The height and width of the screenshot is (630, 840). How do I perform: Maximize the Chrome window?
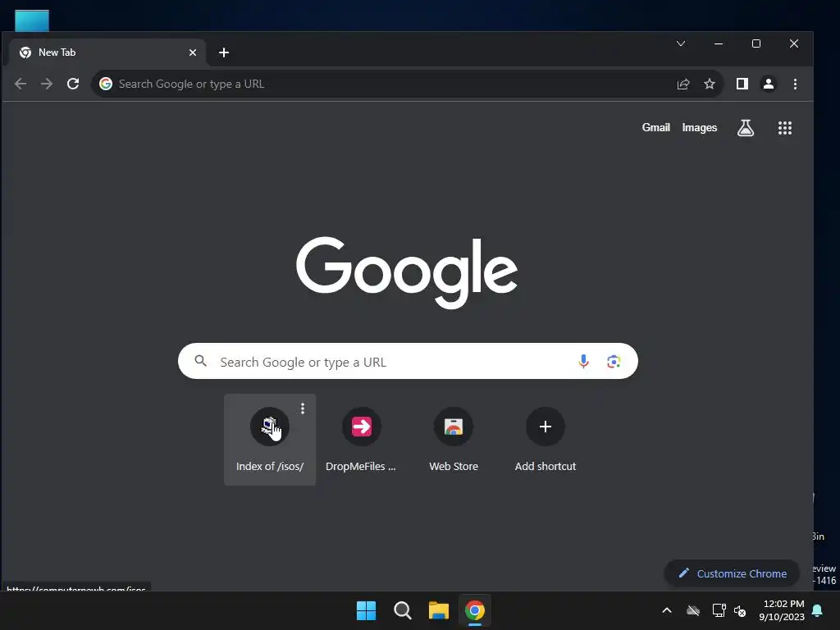pyautogui.click(x=756, y=43)
